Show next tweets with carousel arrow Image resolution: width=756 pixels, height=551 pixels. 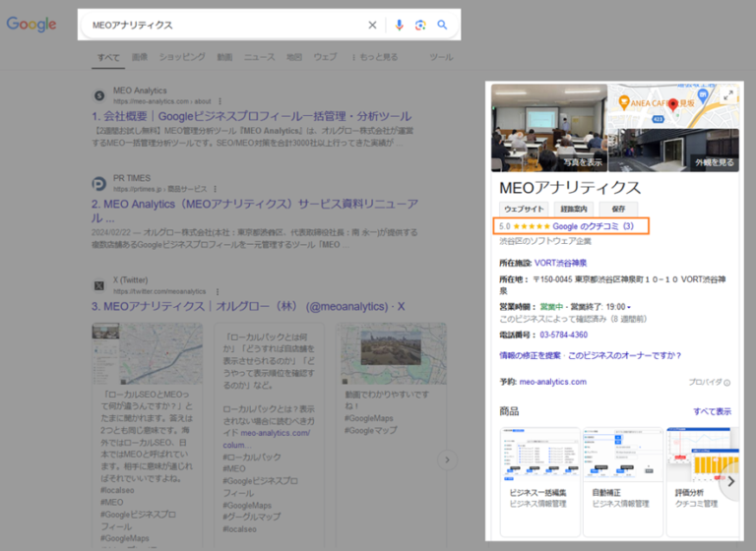tap(447, 459)
